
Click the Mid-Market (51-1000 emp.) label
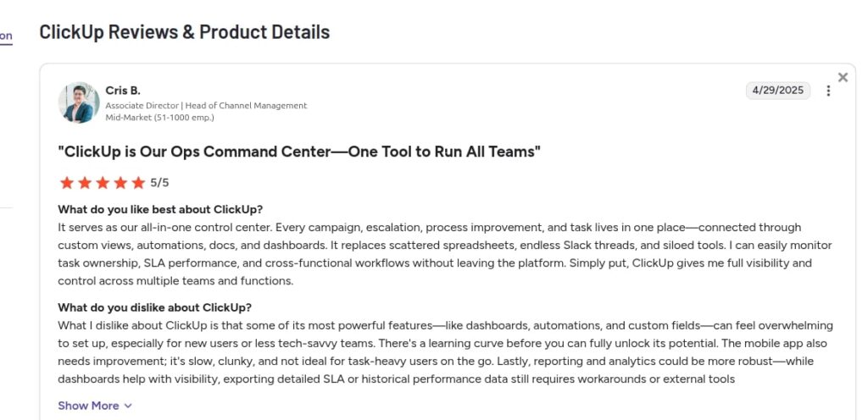click(x=159, y=118)
